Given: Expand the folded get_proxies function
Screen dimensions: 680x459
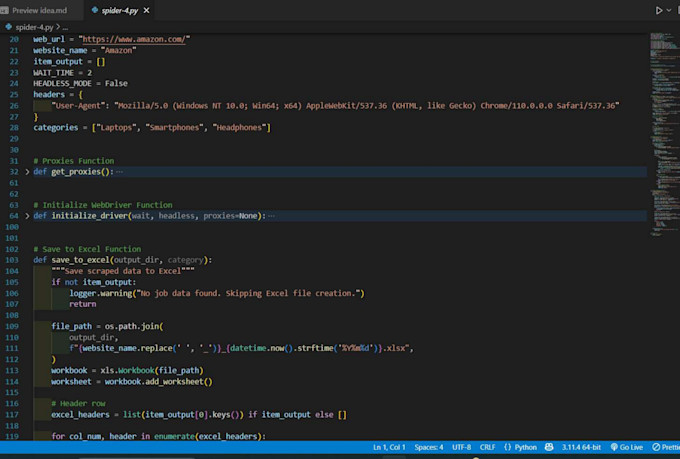Looking at the screenshot, I should coord(27,172).
